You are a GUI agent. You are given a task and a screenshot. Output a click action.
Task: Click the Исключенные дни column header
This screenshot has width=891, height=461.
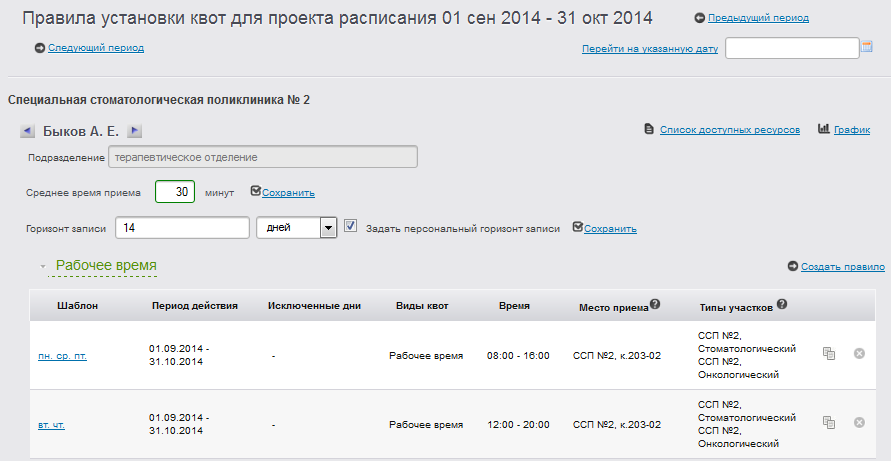tap(314, 306)
